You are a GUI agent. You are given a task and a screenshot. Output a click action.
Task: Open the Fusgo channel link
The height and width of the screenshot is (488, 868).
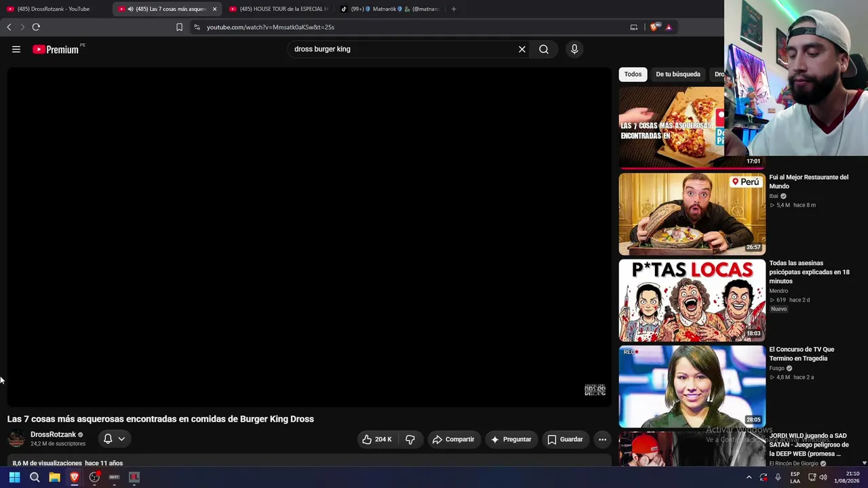[x=776, y=368]
